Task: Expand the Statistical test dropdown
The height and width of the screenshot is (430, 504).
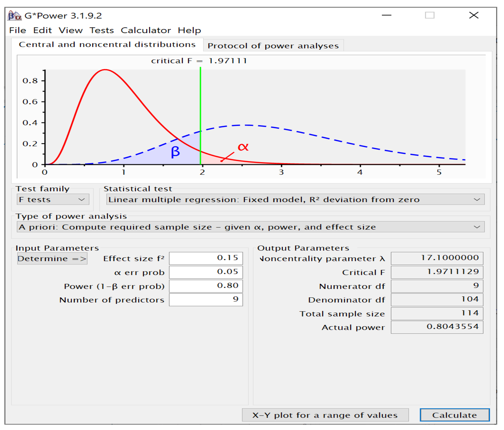Action: click(x=295, y=200)
